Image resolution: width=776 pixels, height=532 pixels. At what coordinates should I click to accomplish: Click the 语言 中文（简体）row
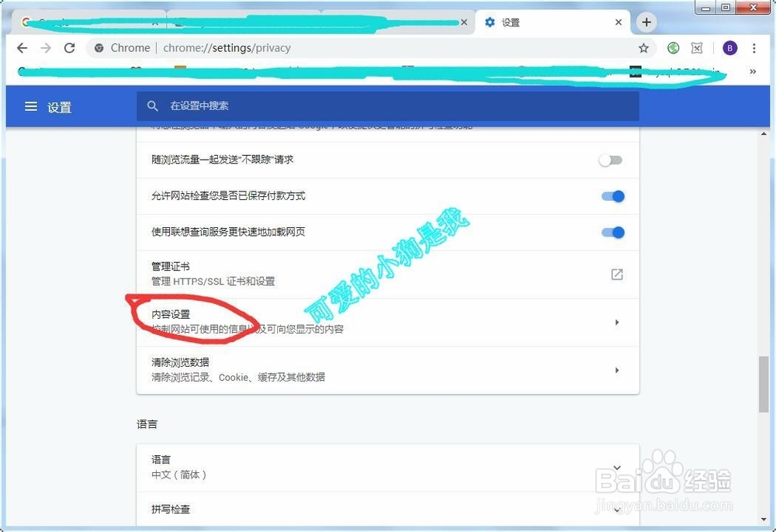(x=387, y=468)
